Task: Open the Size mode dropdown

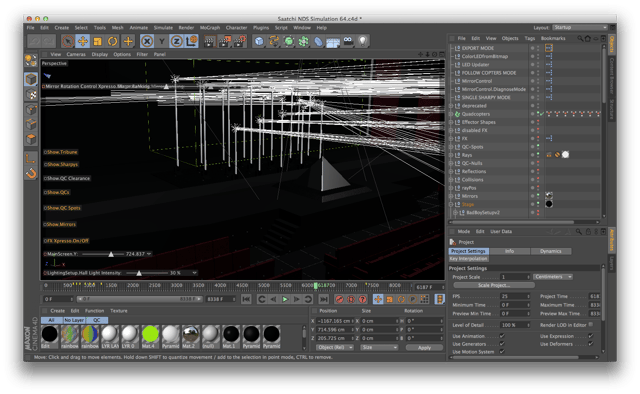Action: pyautogui.click(x=379, y=347)
